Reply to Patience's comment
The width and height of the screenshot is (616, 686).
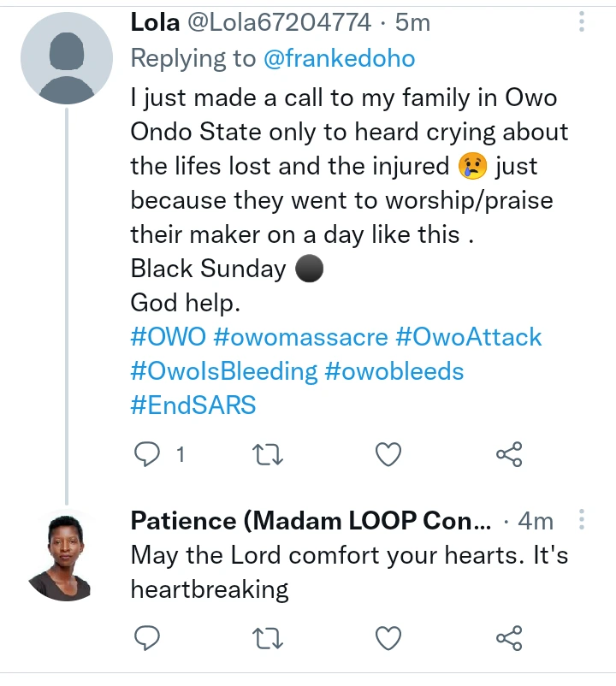point(148,637)
